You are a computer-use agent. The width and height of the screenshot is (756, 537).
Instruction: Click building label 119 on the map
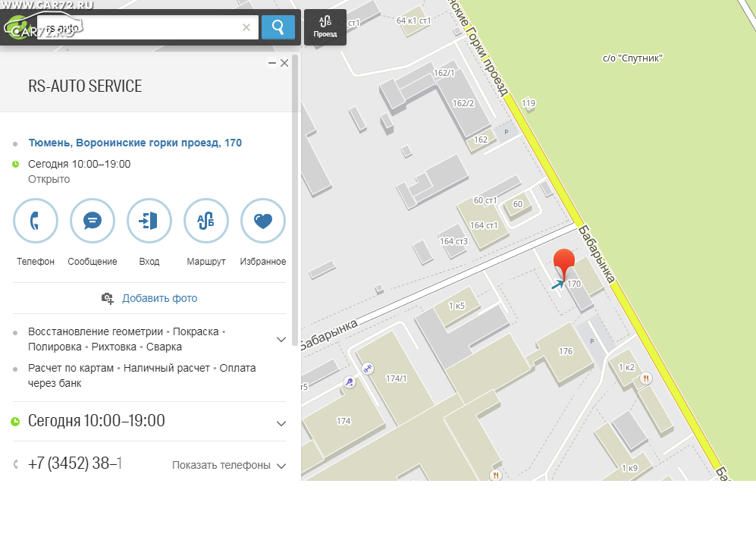tap(529, 103)
